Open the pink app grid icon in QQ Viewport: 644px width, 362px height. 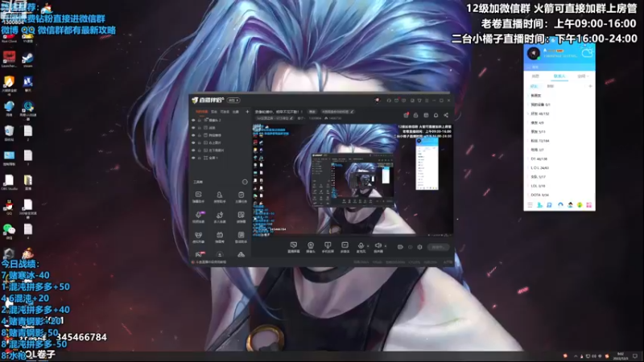[589, 205]
